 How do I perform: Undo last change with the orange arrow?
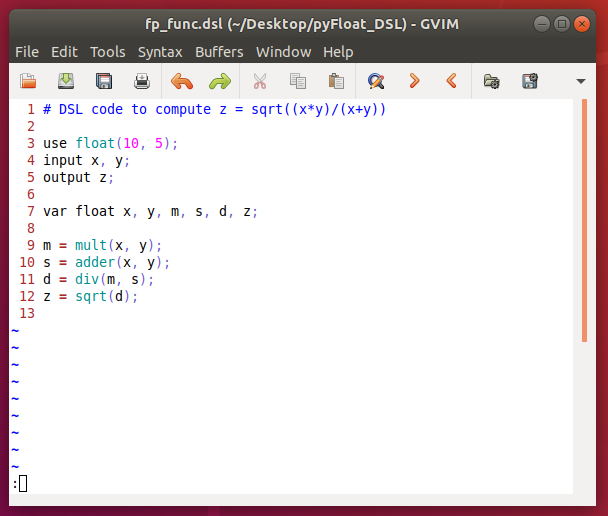click(182, 81)
